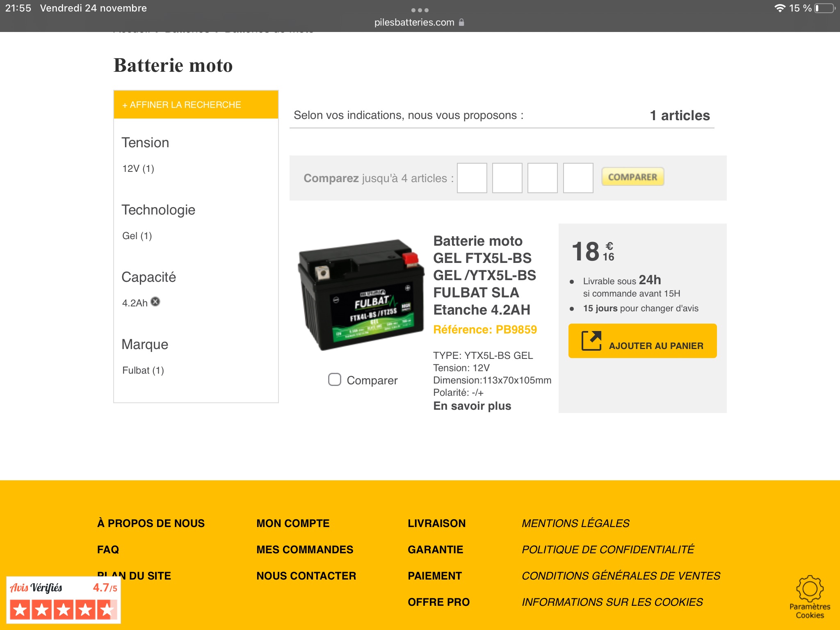Remove the 4.2Ah capacity filter

155,302
